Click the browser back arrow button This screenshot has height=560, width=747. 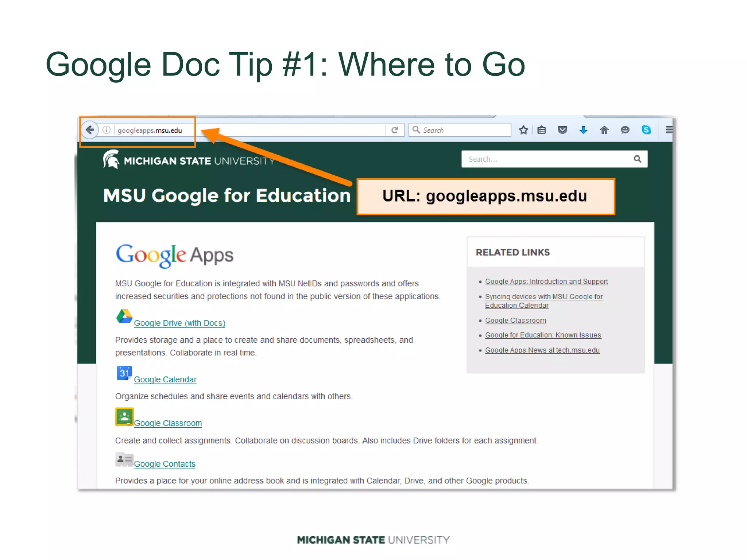[x=90, y=130]
